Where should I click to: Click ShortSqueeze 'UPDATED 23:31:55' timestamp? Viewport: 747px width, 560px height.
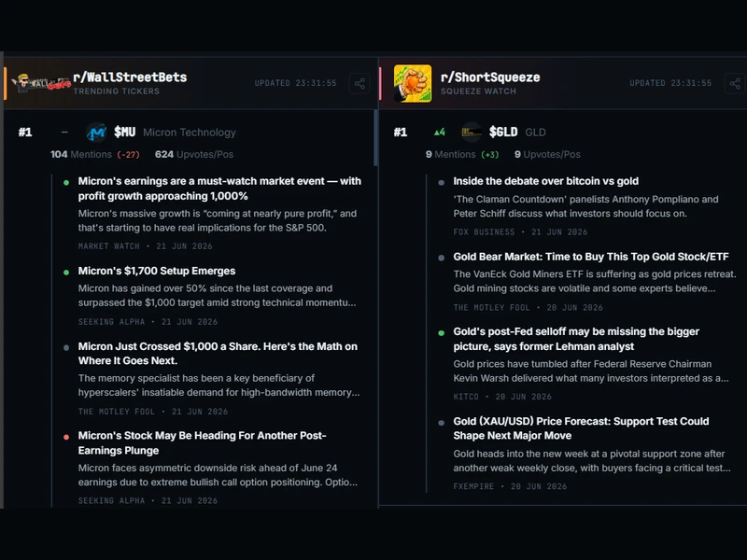(670, 83)
